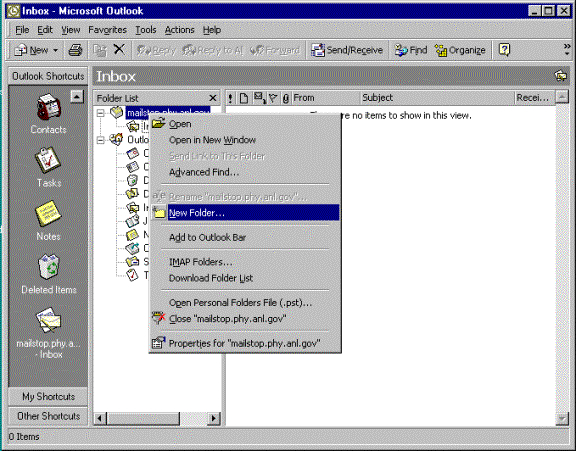Screen dimensions: 576x451
Task: Sort by Attachment paperclip column icon
Action: [285, 98]
